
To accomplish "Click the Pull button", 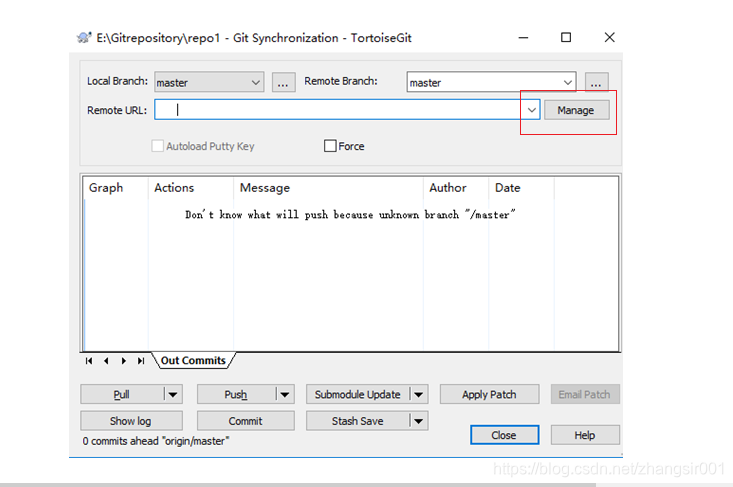I will click(x=122, y=394).
